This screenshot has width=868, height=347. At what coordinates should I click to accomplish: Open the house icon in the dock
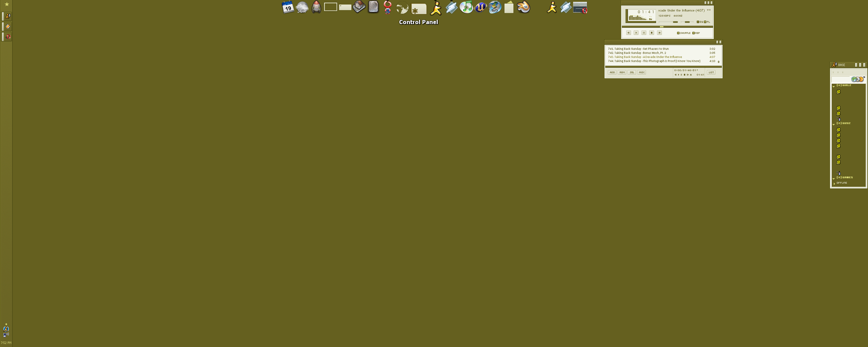pos(359,7)
